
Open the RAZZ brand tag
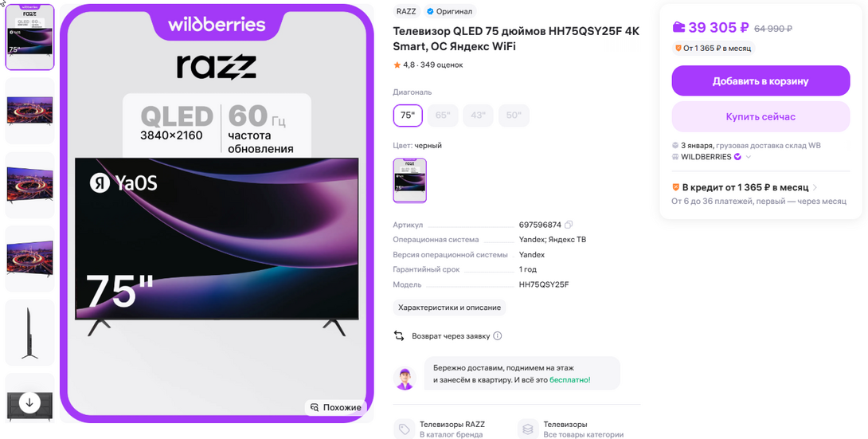tap(406, 11)
